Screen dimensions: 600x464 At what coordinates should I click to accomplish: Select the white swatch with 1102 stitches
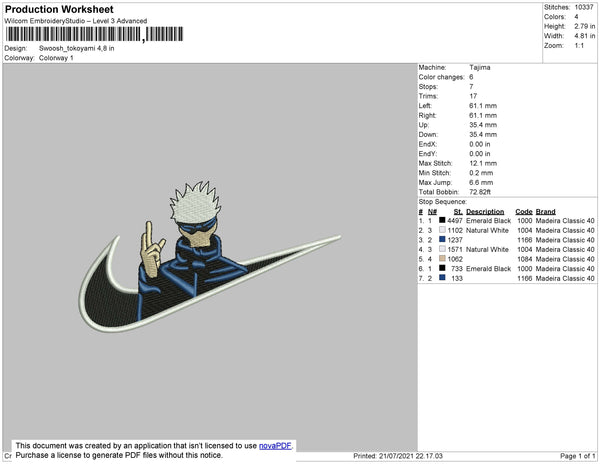(442, 230)
